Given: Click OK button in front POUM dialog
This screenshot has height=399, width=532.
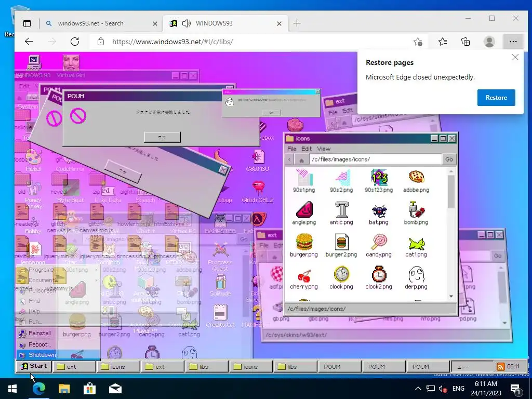Looking at the screenshot, I should [x=162, y=137].
